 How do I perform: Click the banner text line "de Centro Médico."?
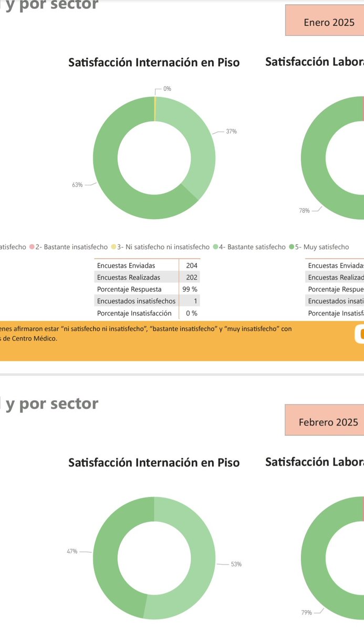pos(29,339)
